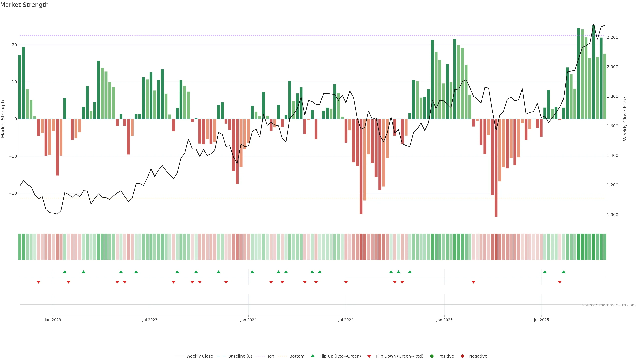Click the leftmost green flip-up triangle marker
The width and height of the screenshot is (644, 362).
click(x=65, y=272)
